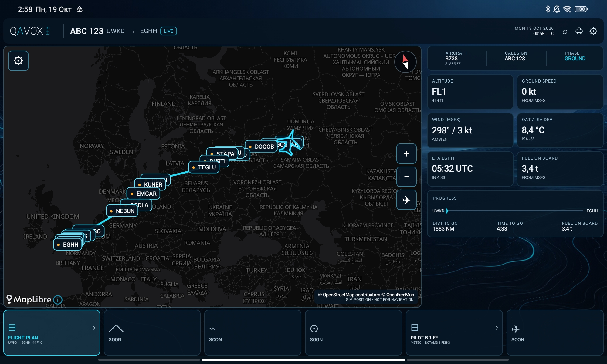Open weather cloud icon in header
The image size is (607, 364).
click(x=579, y=31)
